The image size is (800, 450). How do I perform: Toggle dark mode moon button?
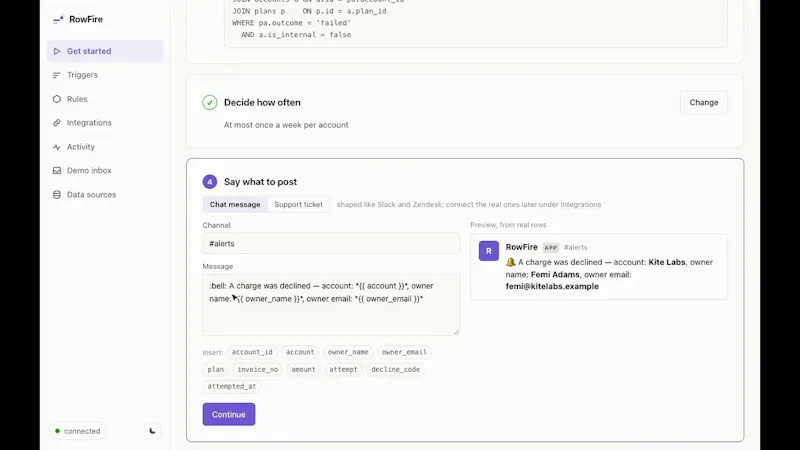[x=152, y=431]
